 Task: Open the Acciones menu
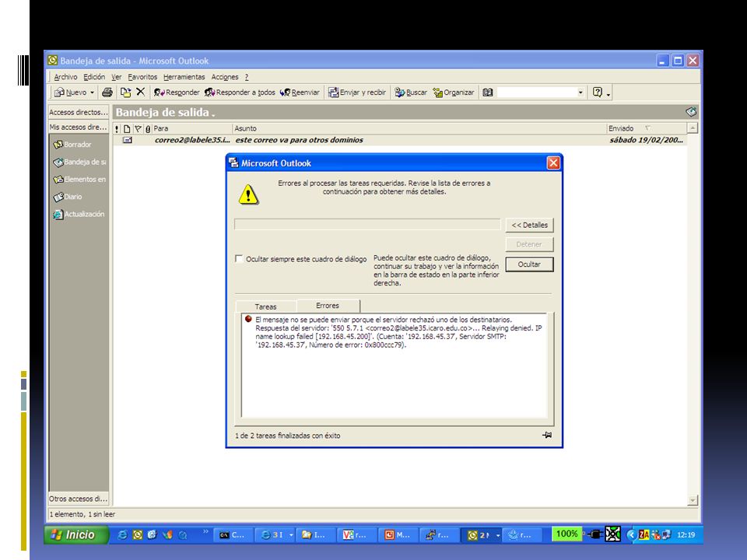click(224, 77)
